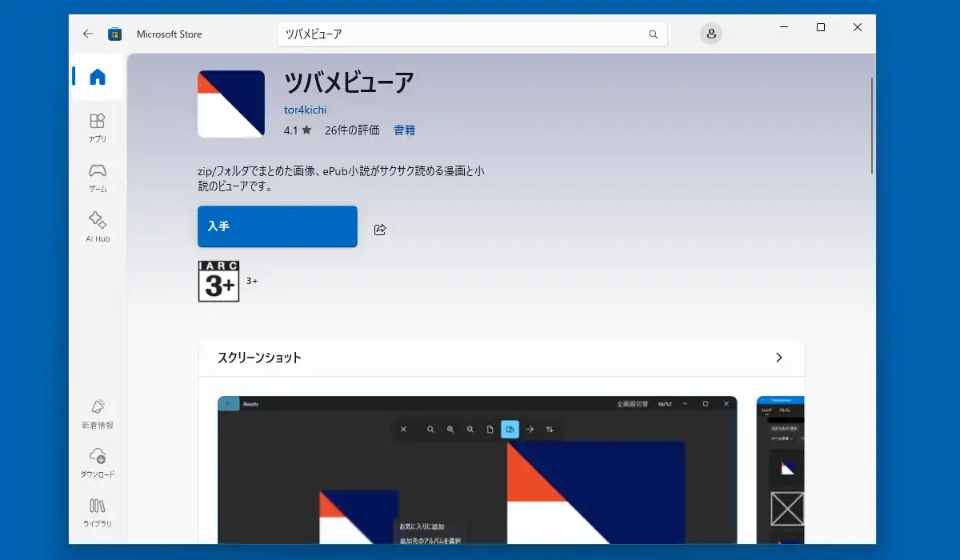Click the IARC 3+ rating badge
Image resolution: width=960 pixels, height=560 pixels.
coord(218,281)
